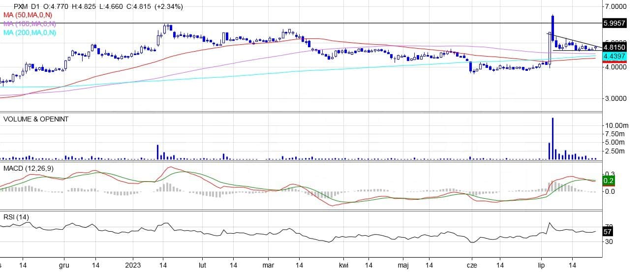Click the RSI (14) panel label
This screenshot has width=644, height=272.
pyautogui.click(x=16, y=217)
